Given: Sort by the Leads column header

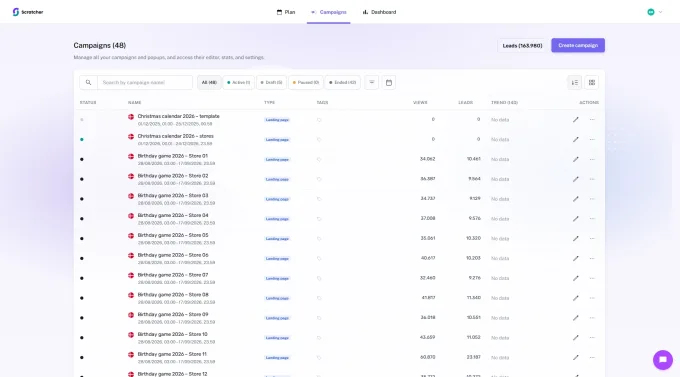Looking at the screenshot, I should pos(465,103).
